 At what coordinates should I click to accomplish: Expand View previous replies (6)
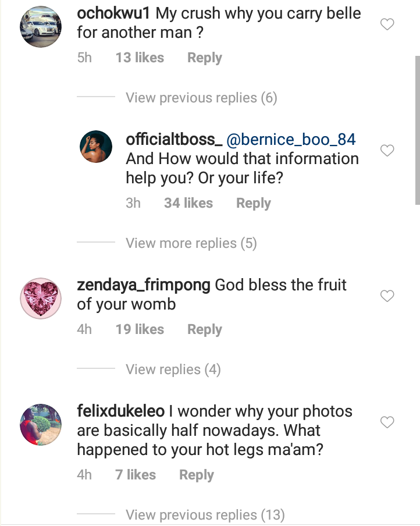201,98
